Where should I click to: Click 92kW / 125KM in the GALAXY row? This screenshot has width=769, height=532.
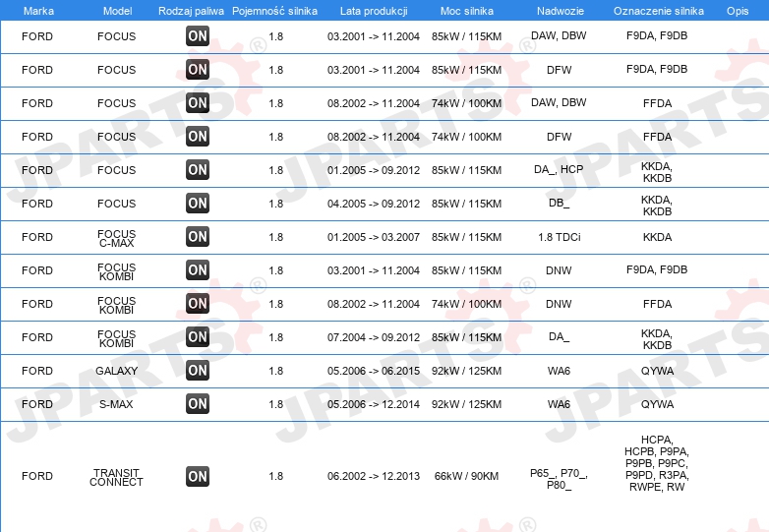tap(466, 371)
